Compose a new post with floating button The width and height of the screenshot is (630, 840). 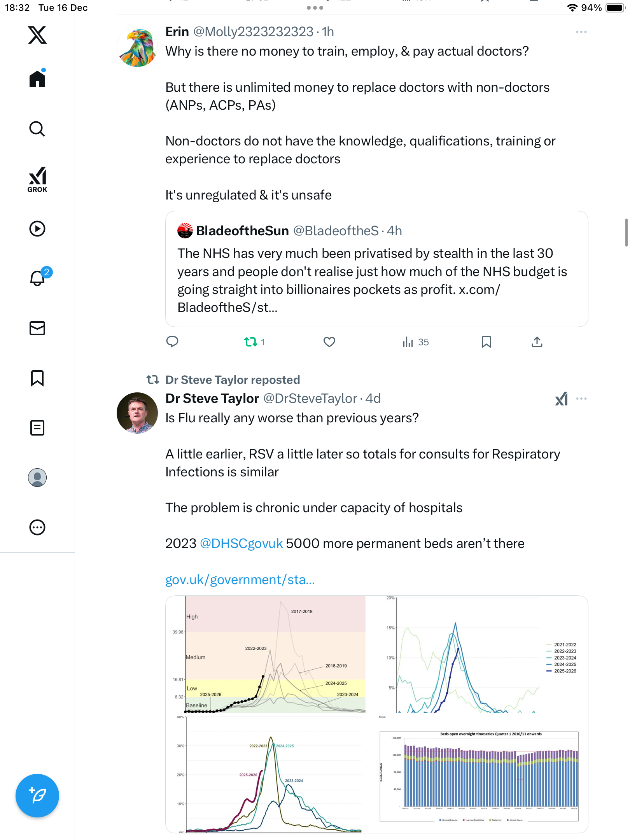coord(37,796)
